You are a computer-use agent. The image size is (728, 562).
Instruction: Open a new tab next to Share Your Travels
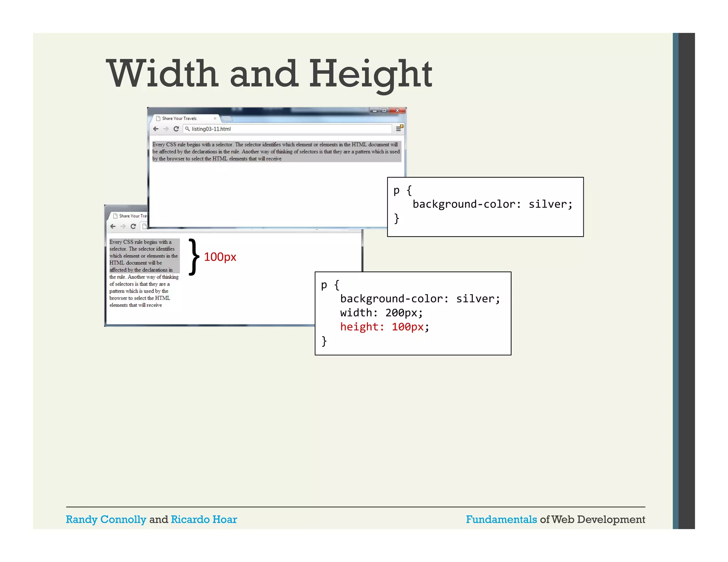(226, 119)
